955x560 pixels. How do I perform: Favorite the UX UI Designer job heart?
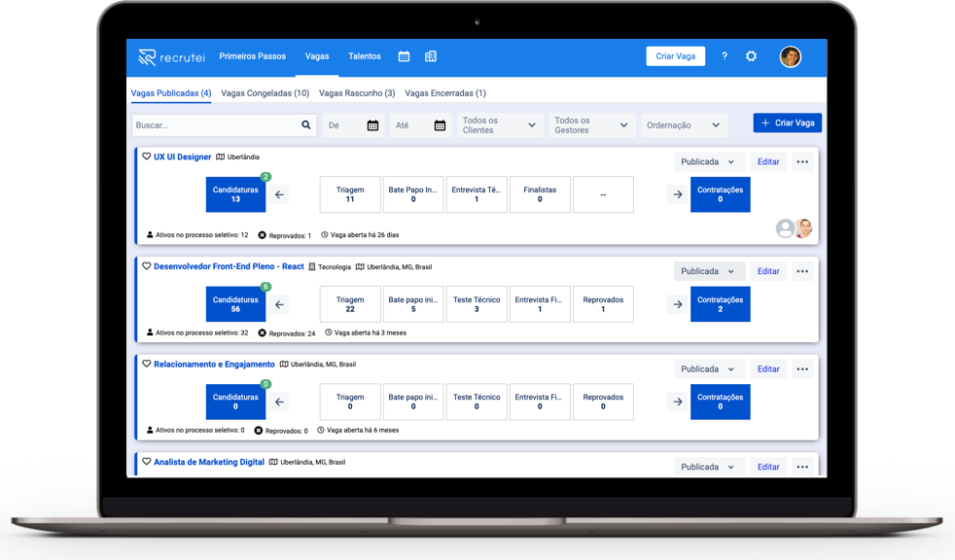(147, 157)
